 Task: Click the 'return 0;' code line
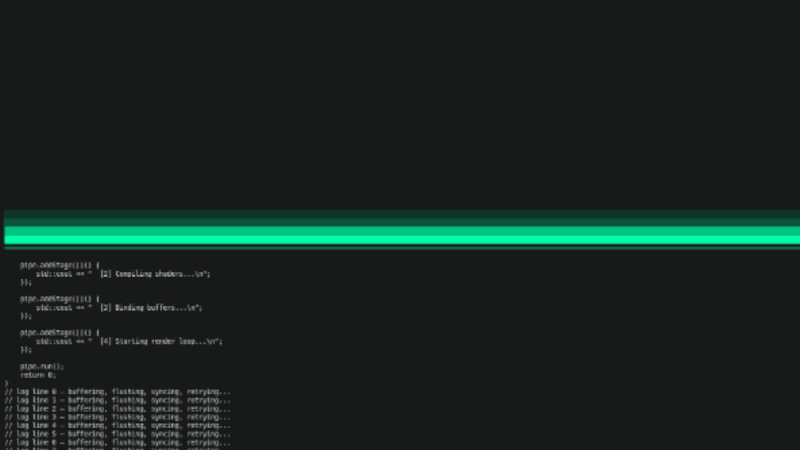(38, 375)
